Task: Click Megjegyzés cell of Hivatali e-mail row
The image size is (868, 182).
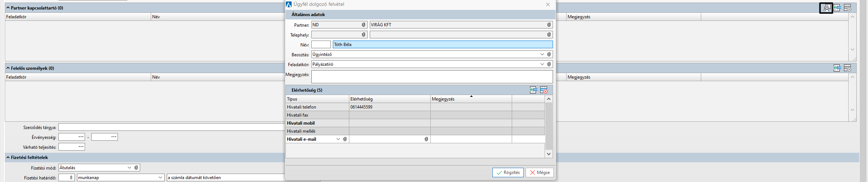Action: (x=471, y=139)
